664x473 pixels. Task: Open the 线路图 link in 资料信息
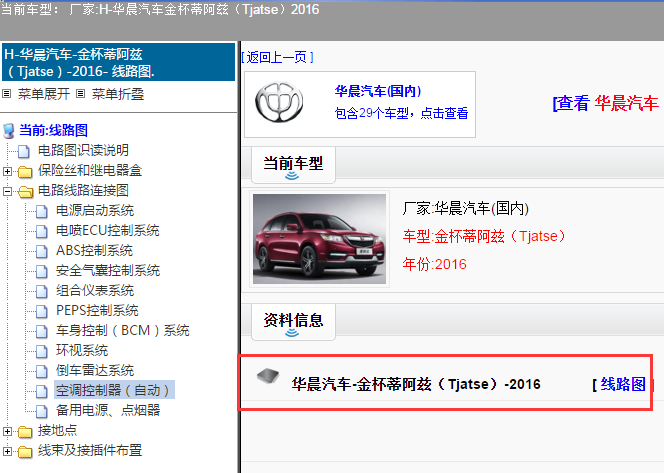(622, 384)
